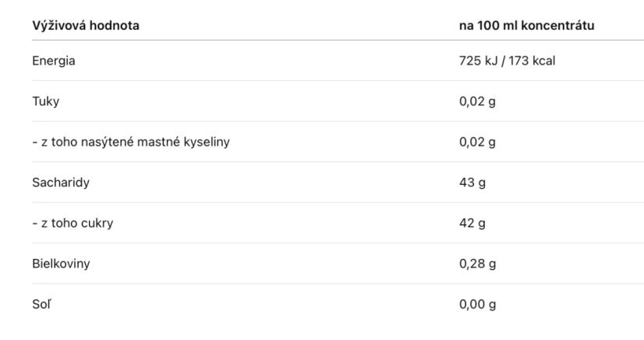Select the Sacharidy row label
The image size is (644, 340).
coord(61,182)
